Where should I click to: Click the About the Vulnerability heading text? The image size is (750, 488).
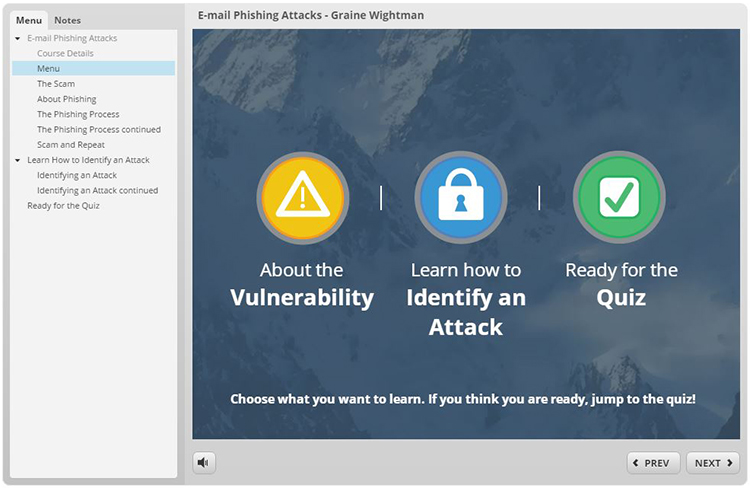click(x=302, y=285)
